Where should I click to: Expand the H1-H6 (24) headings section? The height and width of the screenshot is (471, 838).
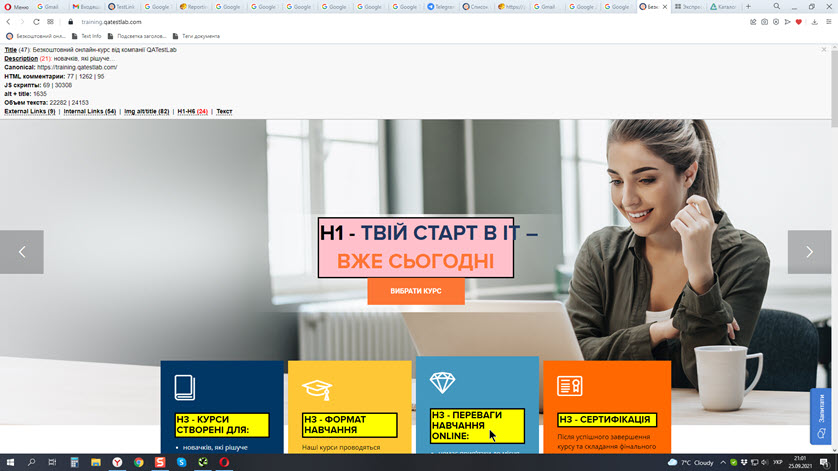(x=192, y=111)
